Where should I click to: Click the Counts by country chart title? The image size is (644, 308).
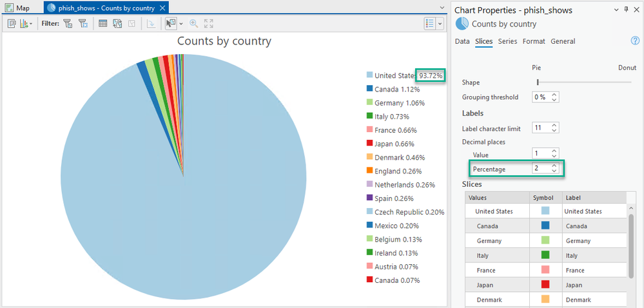tap(224, 41)
